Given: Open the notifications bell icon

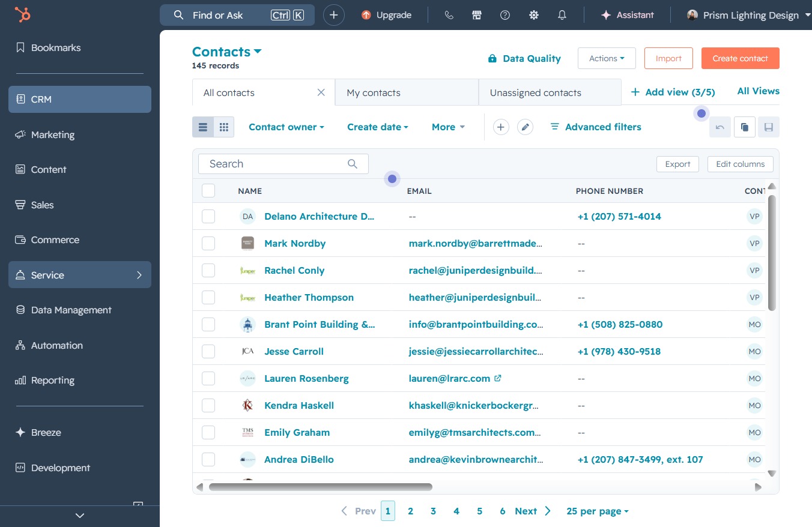Looking at the screenshot, I should tap(562, 15).
